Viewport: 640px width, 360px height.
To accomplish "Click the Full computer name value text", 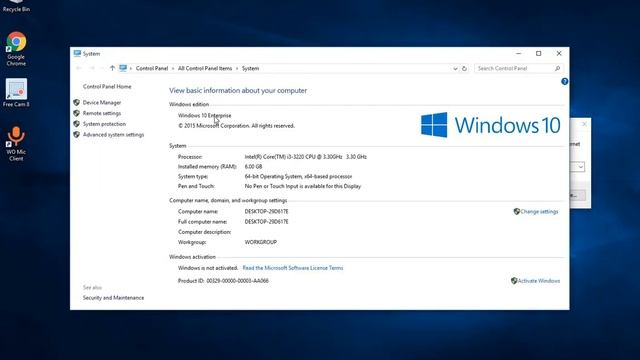I will tap(266, 222).
